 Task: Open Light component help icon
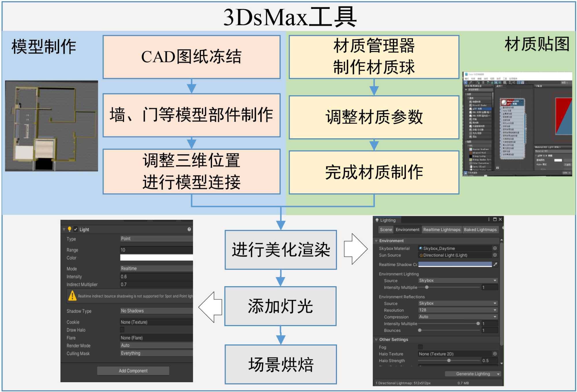coord(189,229)
